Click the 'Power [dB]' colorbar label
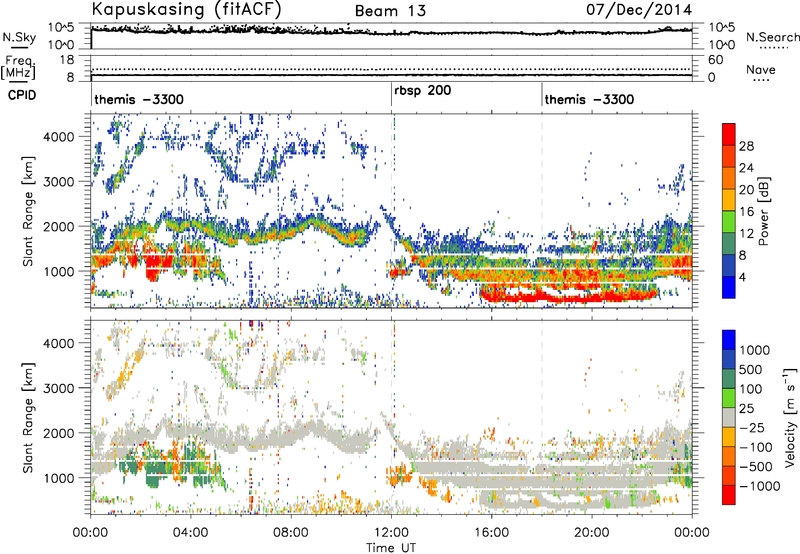This screenshot has height=554, width=800. click(x=764, y=211)
